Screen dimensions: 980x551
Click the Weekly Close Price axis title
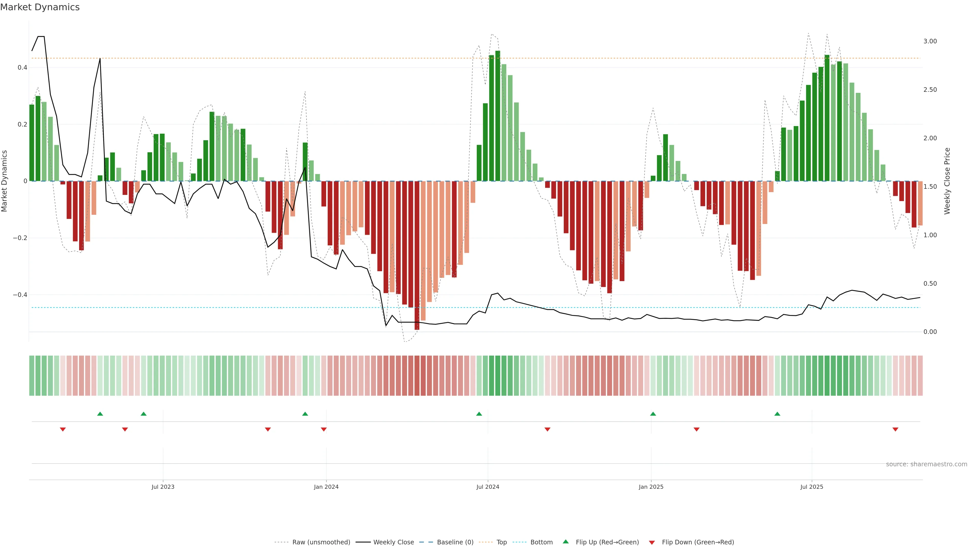pos(947,181)
